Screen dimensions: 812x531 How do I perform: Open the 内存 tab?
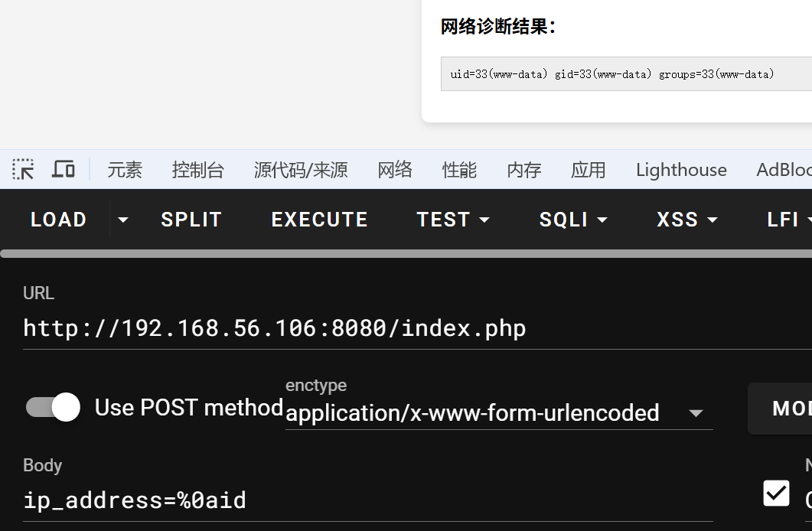(x=524, y=170)
